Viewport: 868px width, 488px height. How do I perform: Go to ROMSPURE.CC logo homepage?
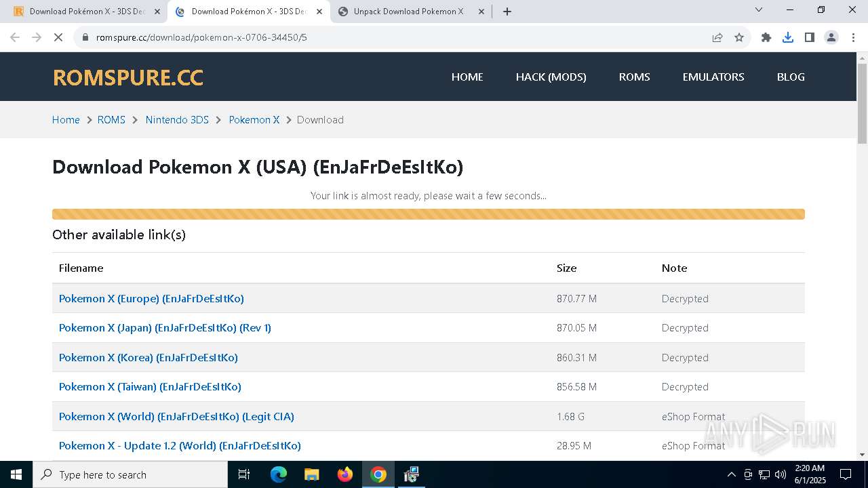click(128, 77)
